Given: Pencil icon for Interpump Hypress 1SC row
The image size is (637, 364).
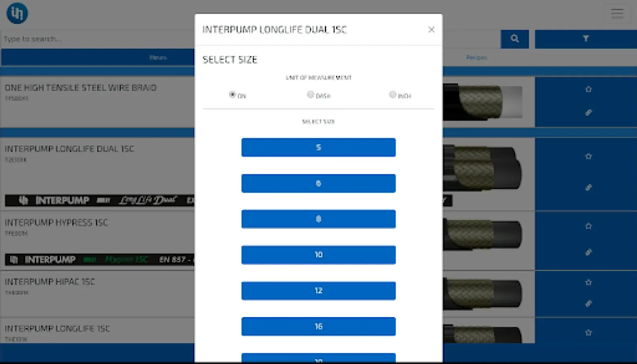Looking at the screenshot, I should (x=588, y=252).
